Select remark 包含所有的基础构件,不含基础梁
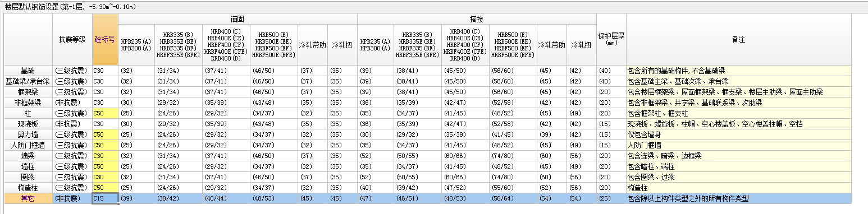 click(738, 71)
